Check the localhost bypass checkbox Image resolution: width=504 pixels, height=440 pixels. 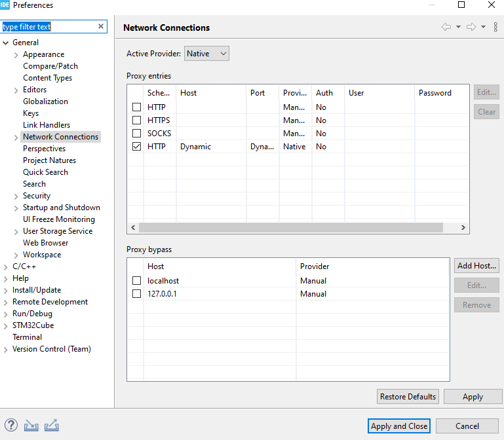tap(136, 281)
